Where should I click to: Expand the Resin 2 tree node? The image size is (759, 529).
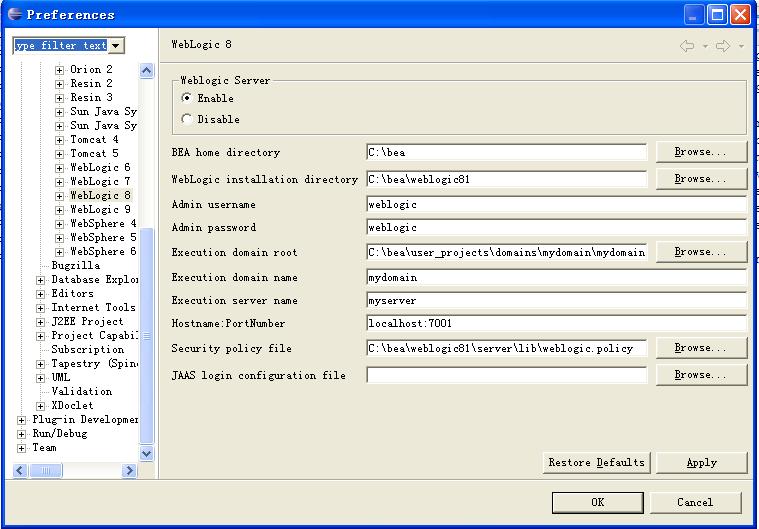(59, 84)
